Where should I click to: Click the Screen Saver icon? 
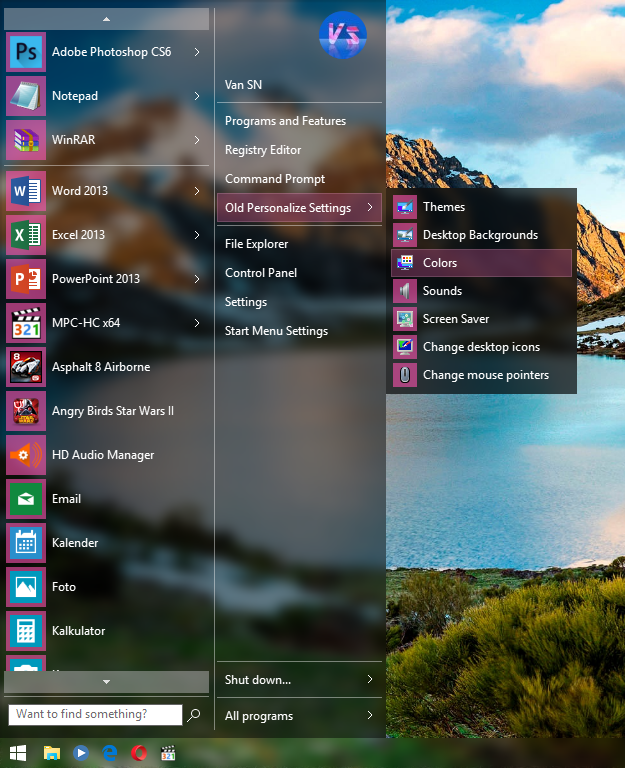(x=405, y=319)
